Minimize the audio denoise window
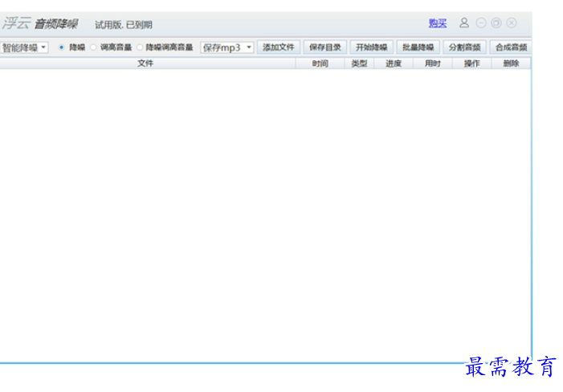563x392 pixels. [481, 23]
